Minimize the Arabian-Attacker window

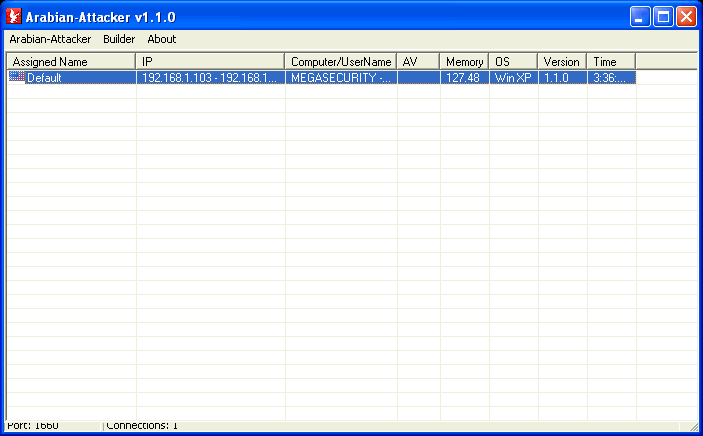pos(641,17)
